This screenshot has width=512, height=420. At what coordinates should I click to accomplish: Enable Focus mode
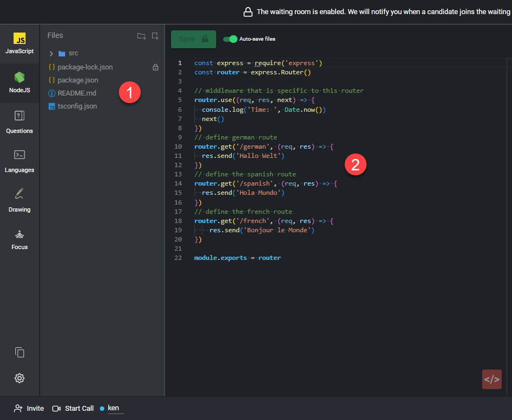(x=20, y=239)
